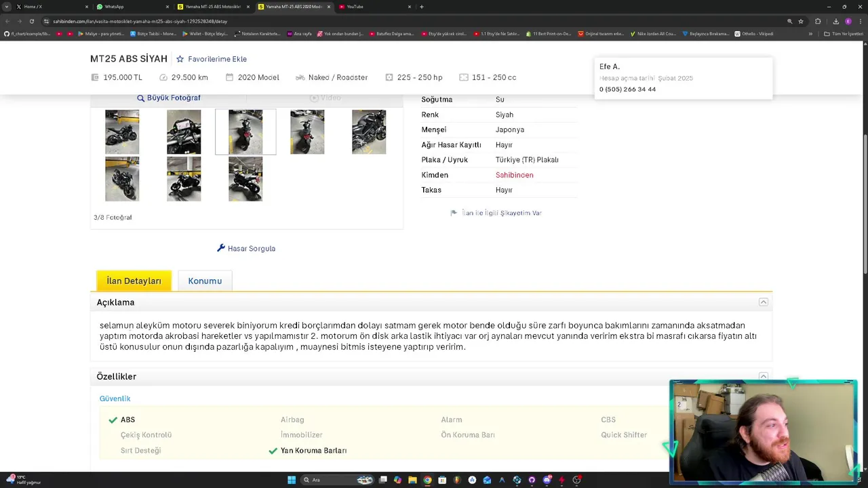Click the wrench icon beside Hasar Sorgula
Viewport: 868px width, 488px height.
point(220,248)
